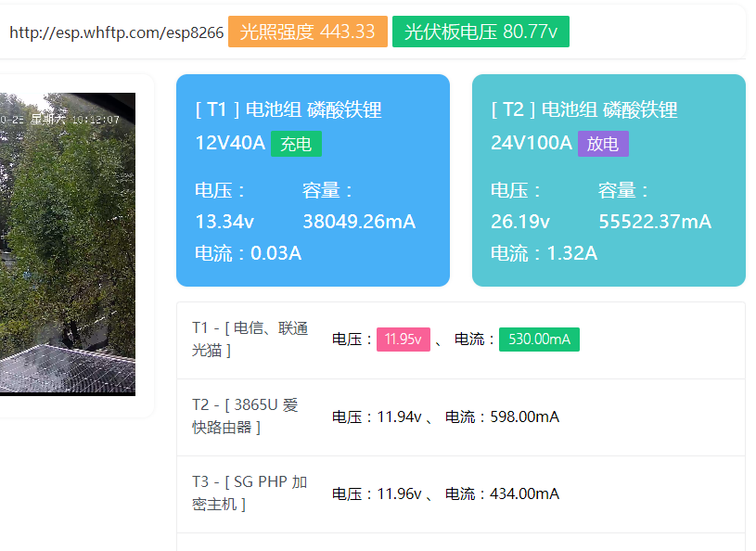756x551 pixels.
Task: Select the 598.00mA current in T2 row
Action: 525,416
